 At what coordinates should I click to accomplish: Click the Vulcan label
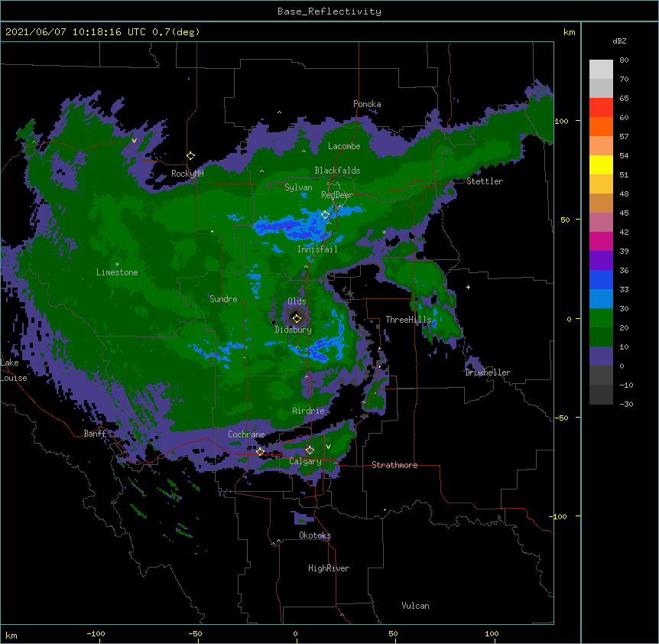pyautogui.click(x=415, y=606)
